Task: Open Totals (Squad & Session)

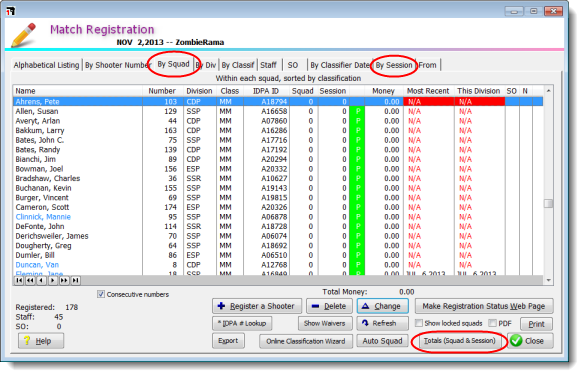Action: [460, 341]
